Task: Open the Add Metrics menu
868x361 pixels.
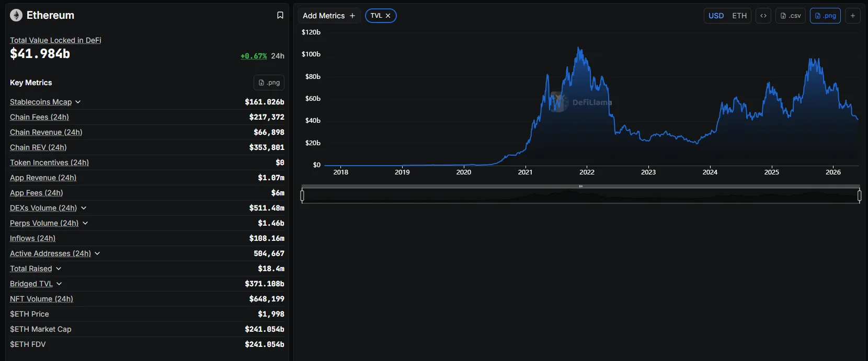Action: 329,16
